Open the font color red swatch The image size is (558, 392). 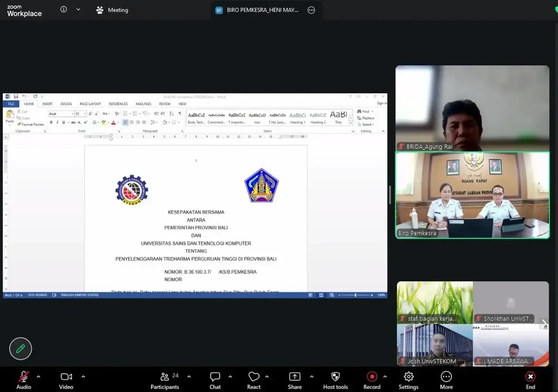click(x=114, y=123)
